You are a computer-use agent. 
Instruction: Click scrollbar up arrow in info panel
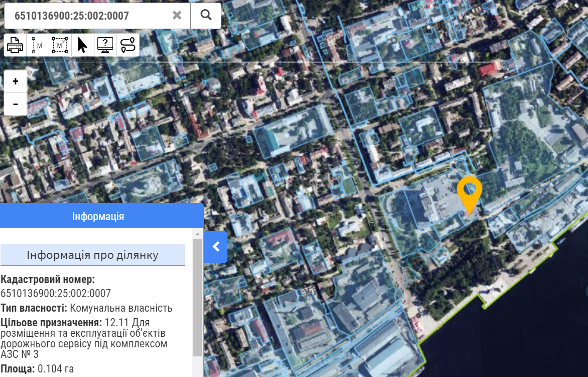(x=198, y=234)
